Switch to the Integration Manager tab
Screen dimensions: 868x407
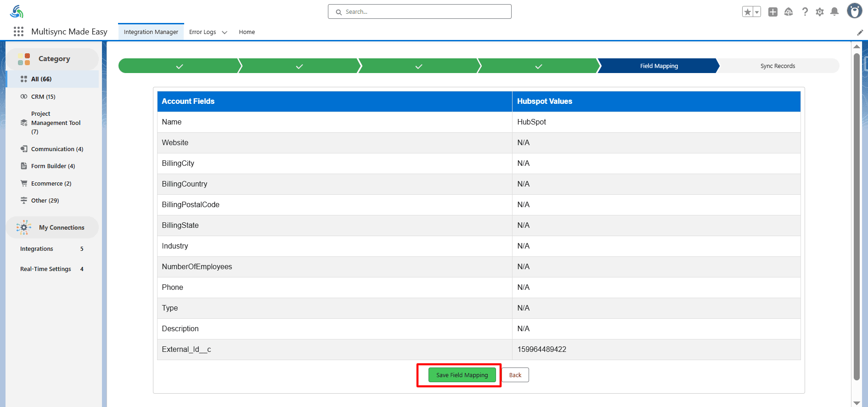[151, 32]
